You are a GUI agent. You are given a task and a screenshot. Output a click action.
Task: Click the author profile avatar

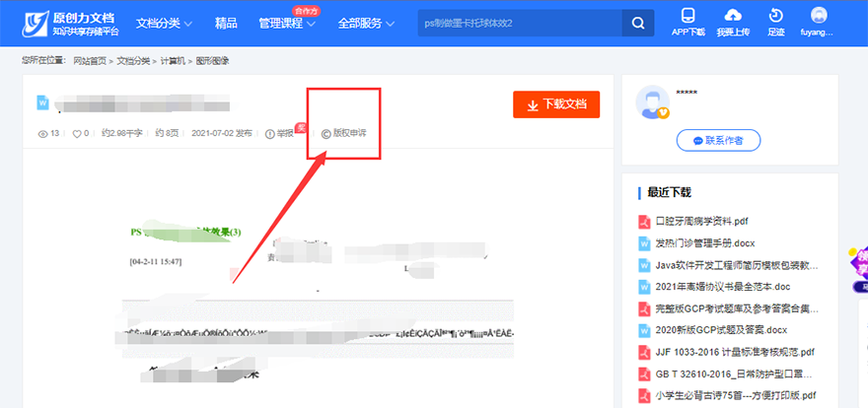point(652,102)
